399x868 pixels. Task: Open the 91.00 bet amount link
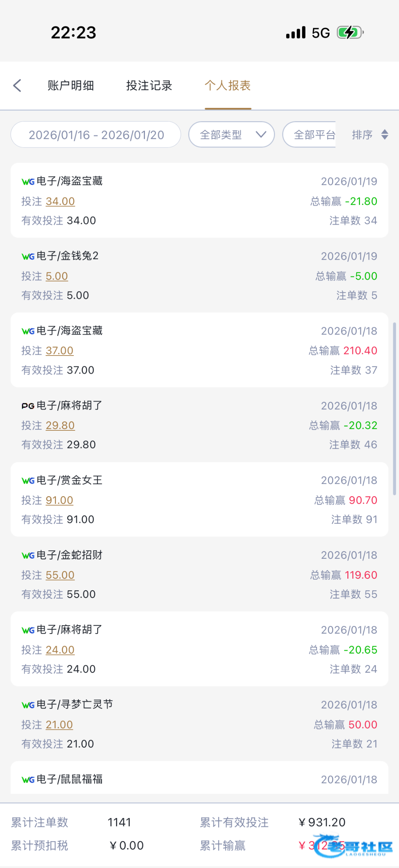(60, 500)
